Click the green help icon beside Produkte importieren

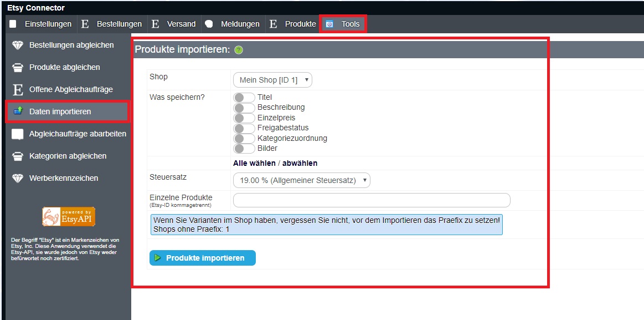(x=239, y=50)
